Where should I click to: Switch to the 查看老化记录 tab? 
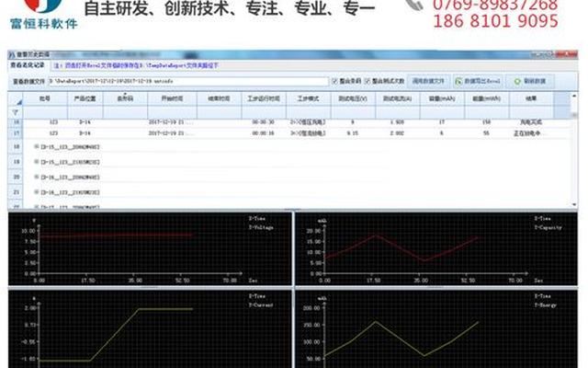(27, 65)
